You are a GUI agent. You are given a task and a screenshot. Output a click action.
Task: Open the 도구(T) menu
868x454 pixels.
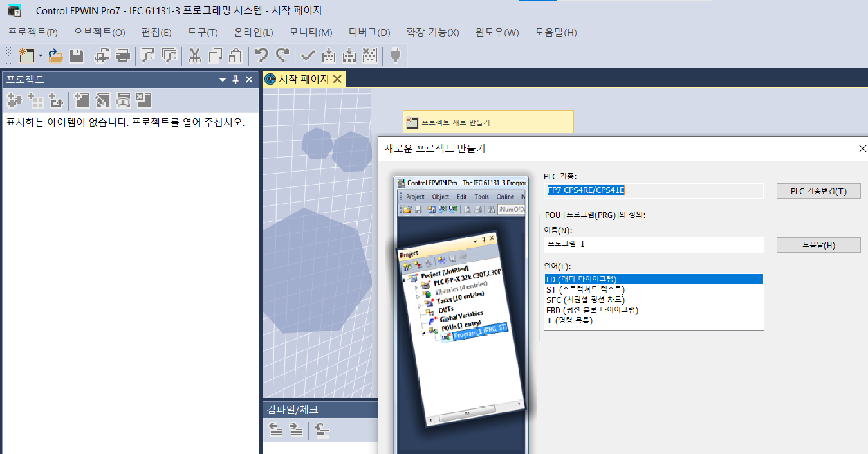point(203,33)
